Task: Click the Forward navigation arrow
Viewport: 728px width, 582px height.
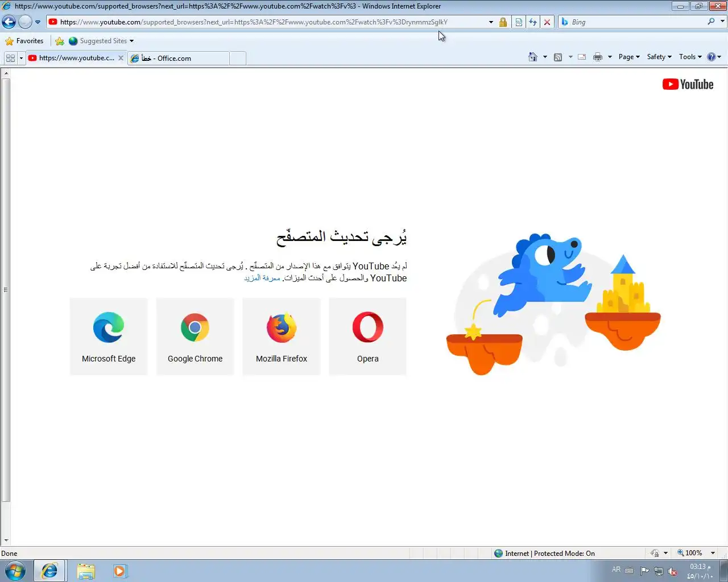Action: pyautogui.click(x=25, y=22)
